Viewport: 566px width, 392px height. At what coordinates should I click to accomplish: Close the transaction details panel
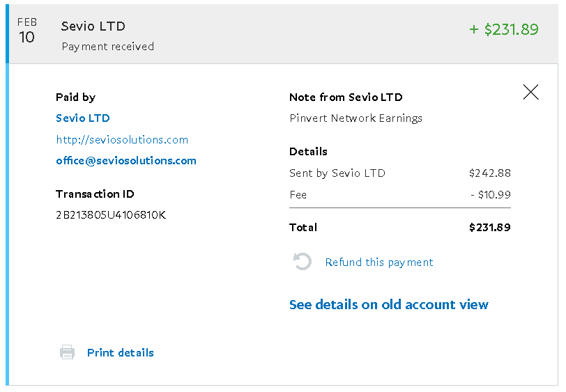coord(530,92)
